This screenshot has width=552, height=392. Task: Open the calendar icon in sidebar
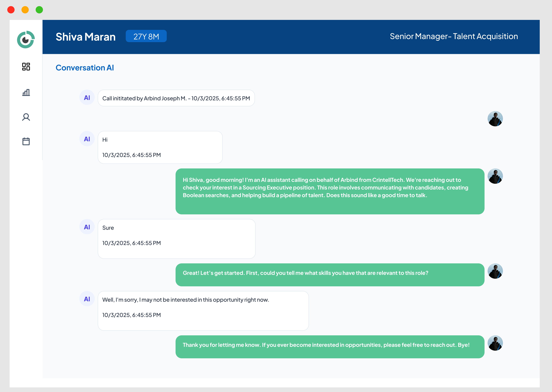click(26, 141)
